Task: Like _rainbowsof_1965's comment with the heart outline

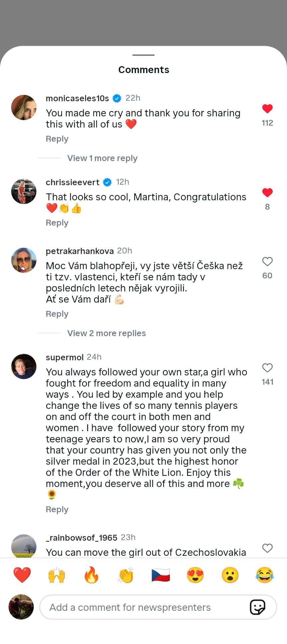Action: 267,548
